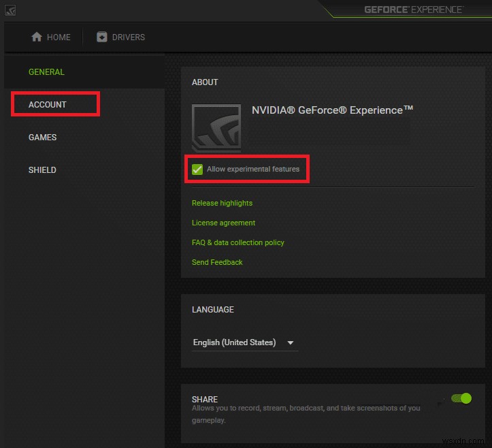Click the NVIDIA logo icon in title bar
Viewport: 492px width, 448px height.
10,10
